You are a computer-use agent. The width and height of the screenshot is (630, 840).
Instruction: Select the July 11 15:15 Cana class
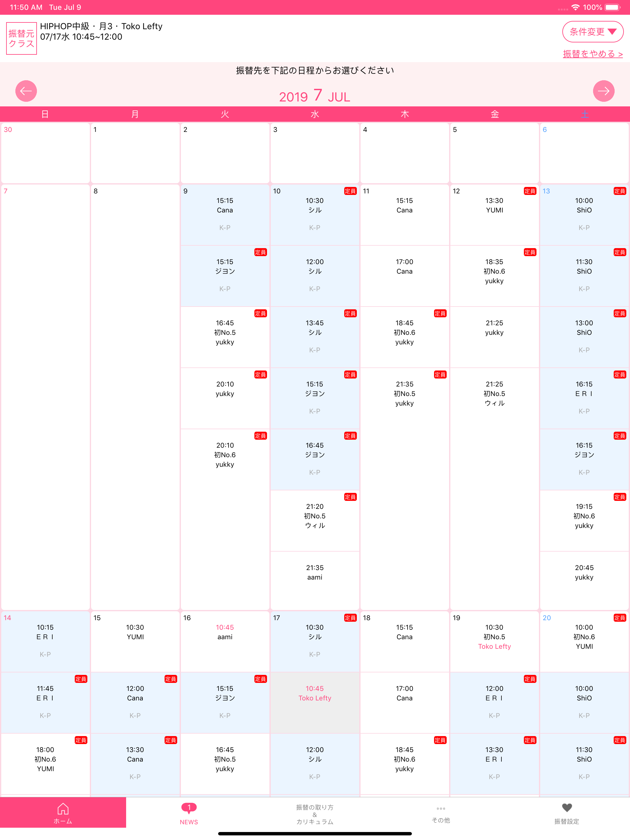click(x=404, y=215)
